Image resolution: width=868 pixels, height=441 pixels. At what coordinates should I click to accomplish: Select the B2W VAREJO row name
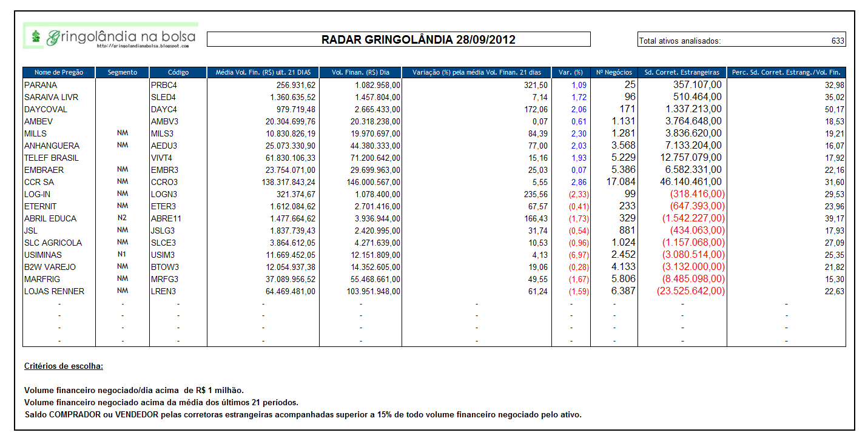click(x=50, y=267)
